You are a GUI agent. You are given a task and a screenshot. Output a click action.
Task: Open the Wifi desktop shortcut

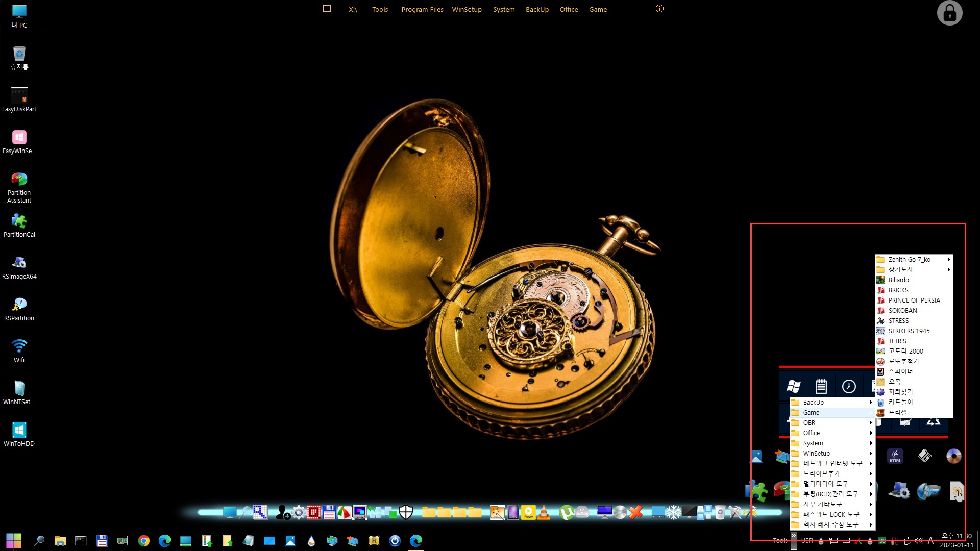tap(19, 351)
